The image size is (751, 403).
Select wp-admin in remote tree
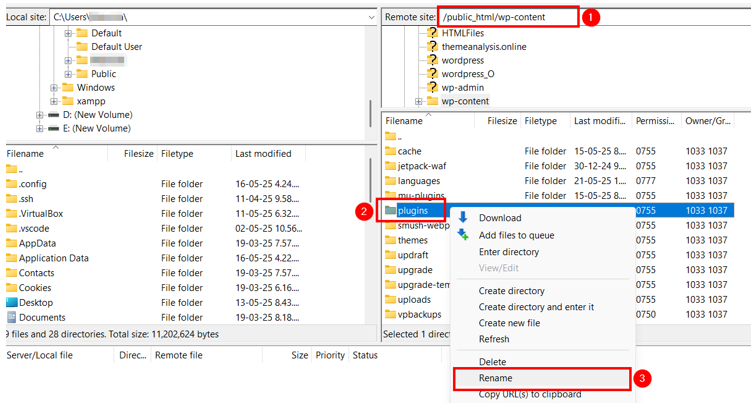pos(463,88)
